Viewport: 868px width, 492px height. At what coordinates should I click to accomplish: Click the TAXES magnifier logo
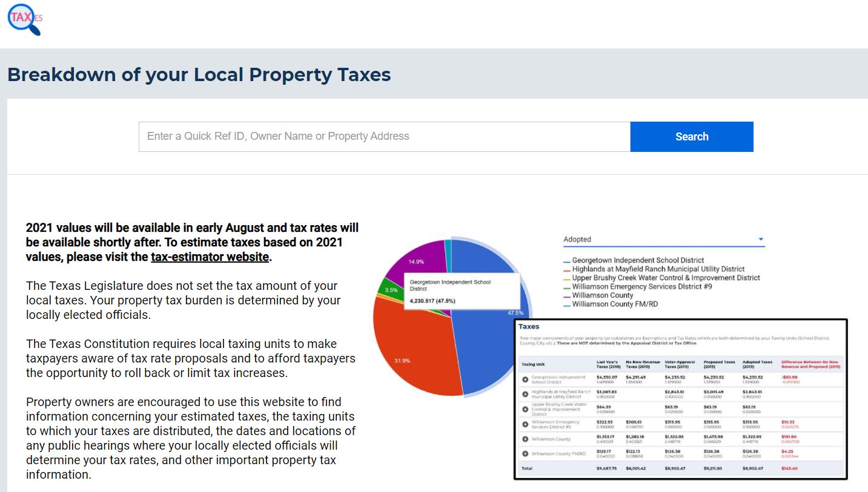(x=25, y=19)
